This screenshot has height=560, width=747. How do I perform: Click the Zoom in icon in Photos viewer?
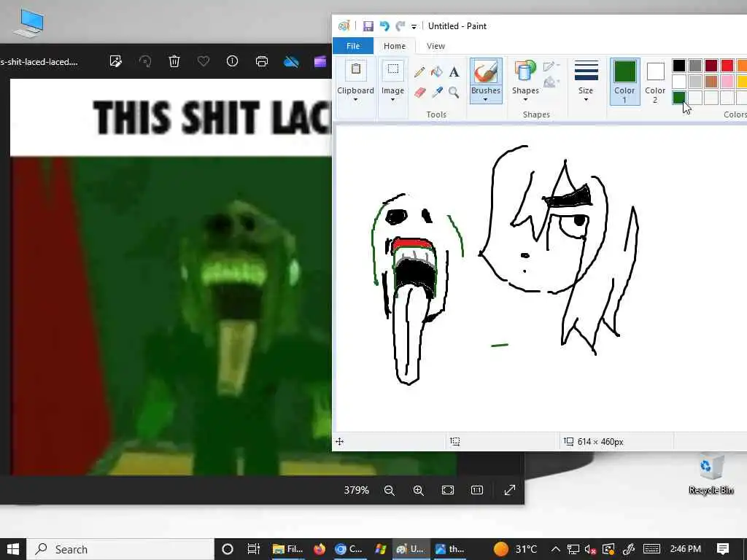418,491
